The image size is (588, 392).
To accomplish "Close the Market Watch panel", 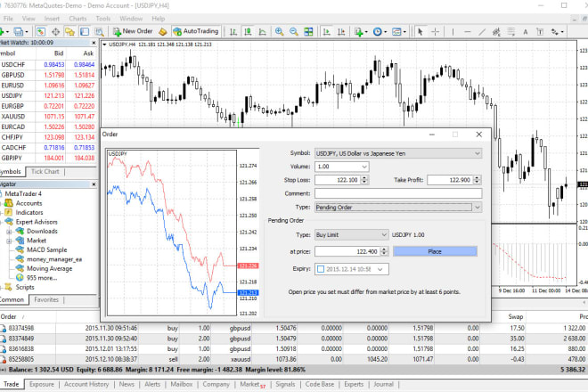I will pyautogui.click(x=94, y=43).
